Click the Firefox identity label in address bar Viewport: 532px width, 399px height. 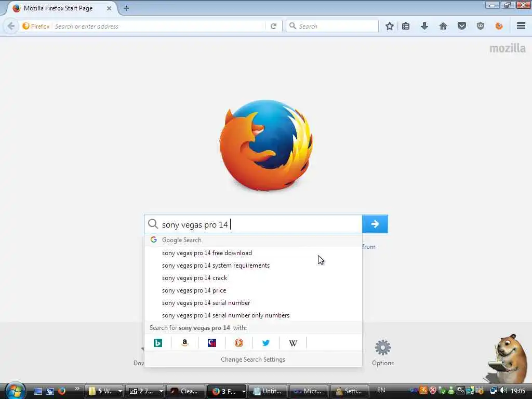(x=36, y=26)
